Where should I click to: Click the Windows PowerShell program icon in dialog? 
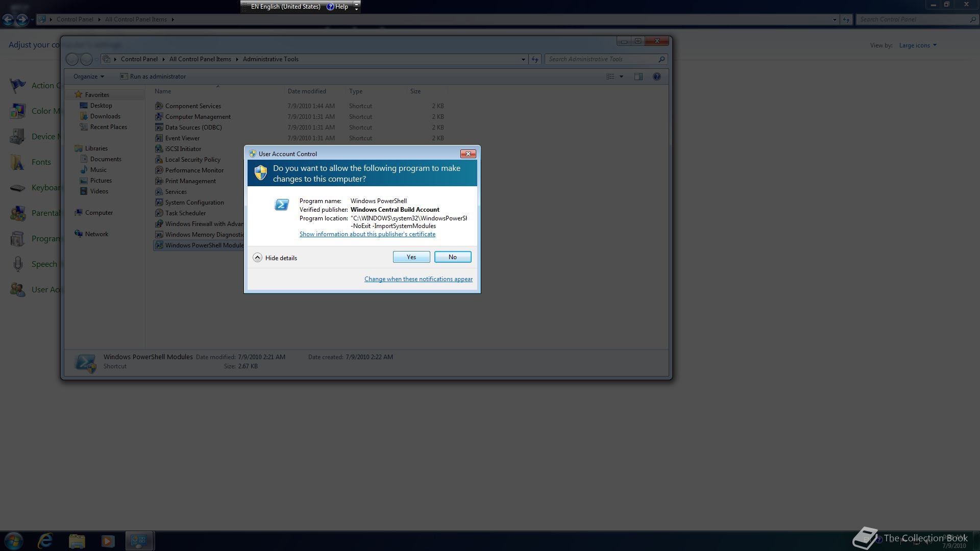coord(282,205)
